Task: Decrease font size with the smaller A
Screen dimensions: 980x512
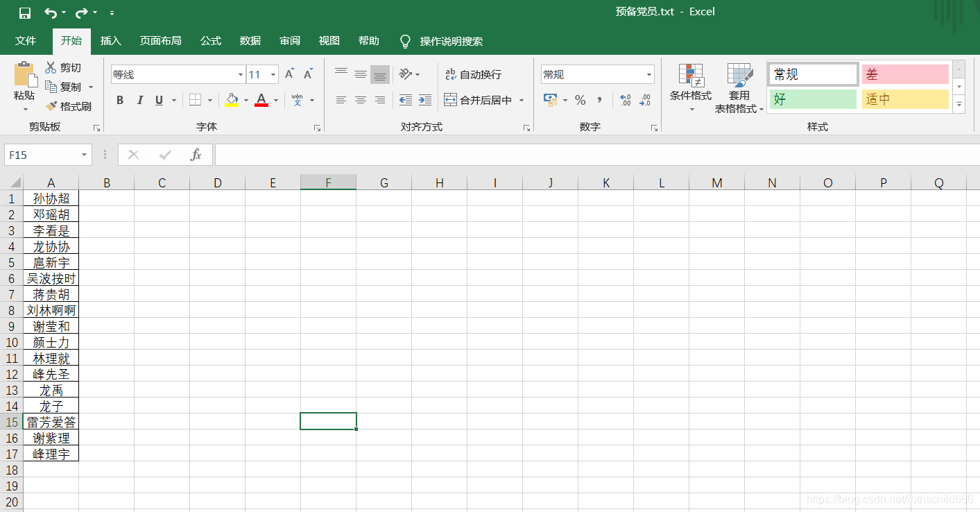Action: point(308,74)
